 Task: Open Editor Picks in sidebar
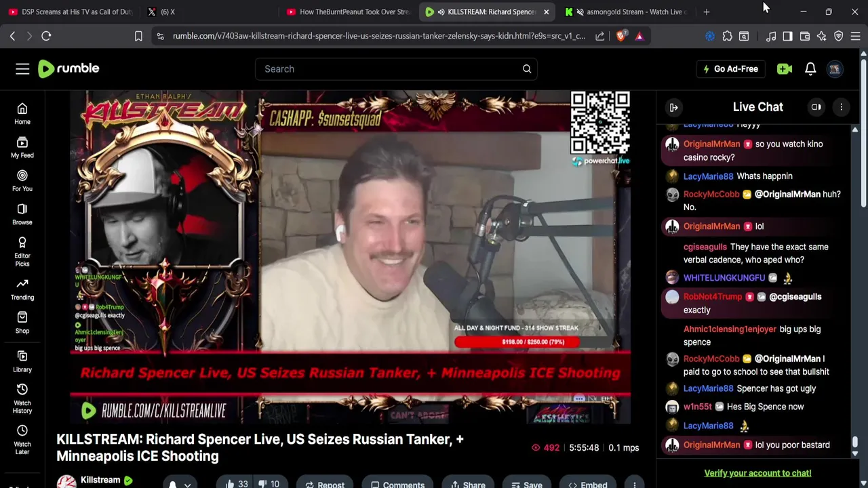[x=22, y=251]
